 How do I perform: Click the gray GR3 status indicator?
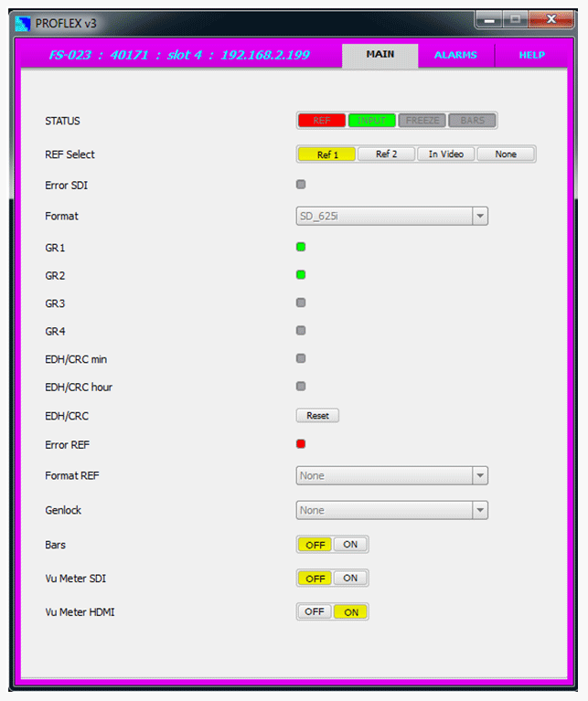point(301,303)
